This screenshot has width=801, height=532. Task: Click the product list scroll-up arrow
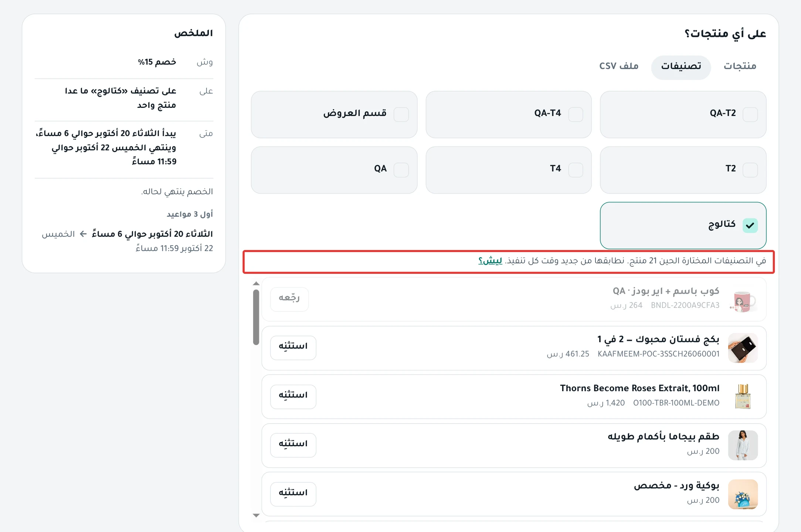256,284
